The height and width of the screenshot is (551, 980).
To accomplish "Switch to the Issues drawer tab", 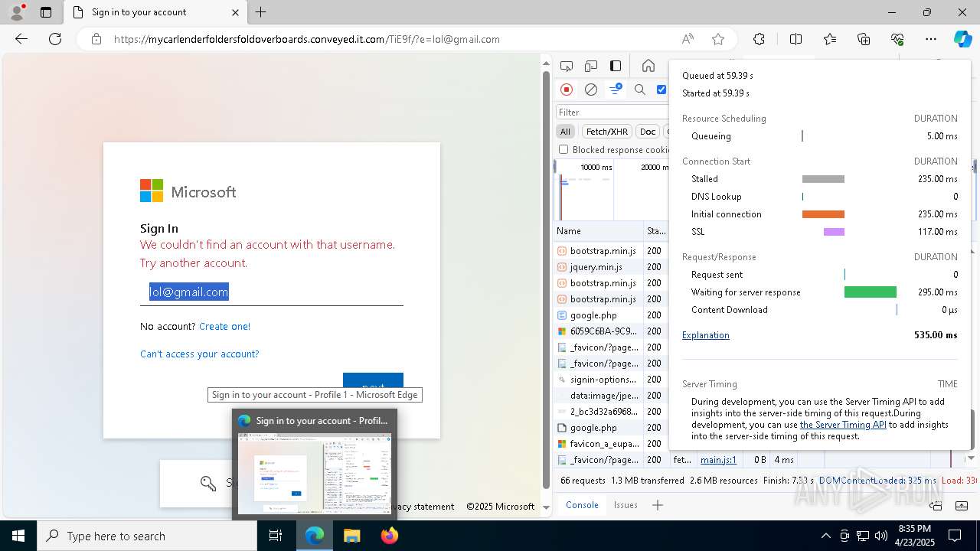I will click(626, 505).
